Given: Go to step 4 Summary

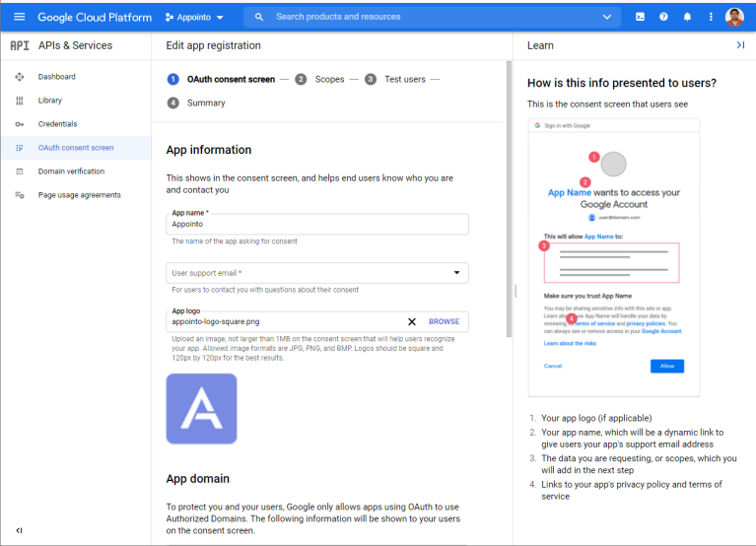Looking at the screenshot, I should 196,102.
